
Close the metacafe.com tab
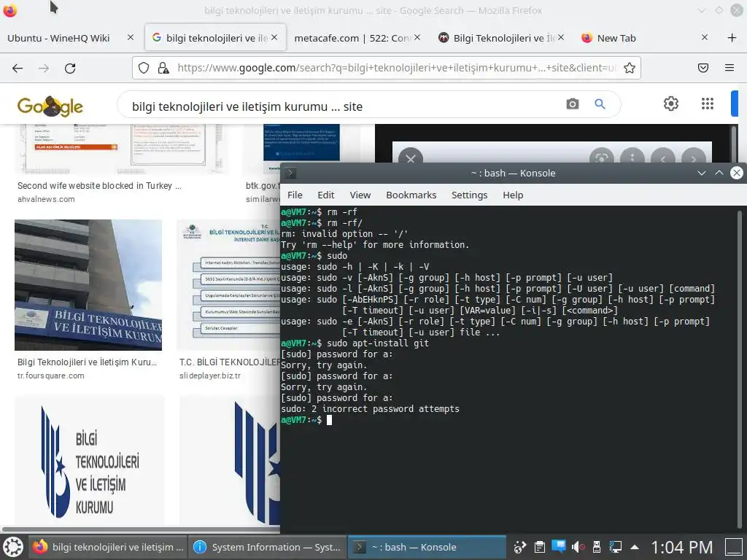pyautogui.click(x=417, y=37)
